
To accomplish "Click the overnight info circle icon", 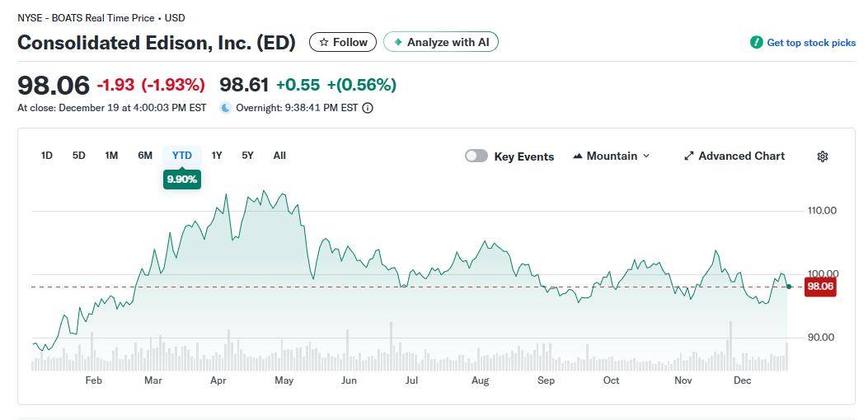I will pos(368,108).
